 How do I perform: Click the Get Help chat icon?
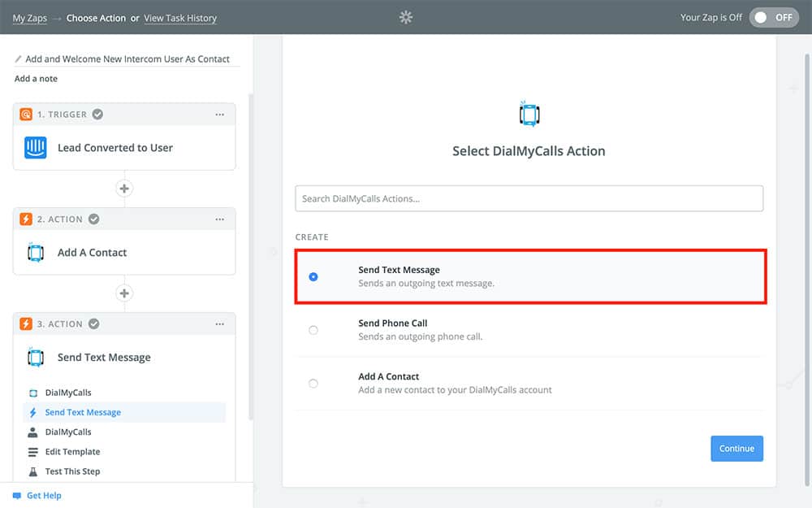[x=17, y=496]
